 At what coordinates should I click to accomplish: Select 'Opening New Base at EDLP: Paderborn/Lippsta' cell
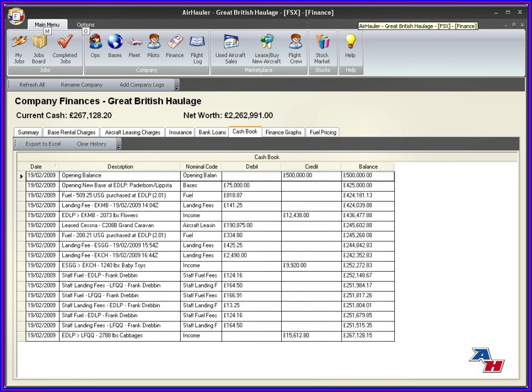120,185
